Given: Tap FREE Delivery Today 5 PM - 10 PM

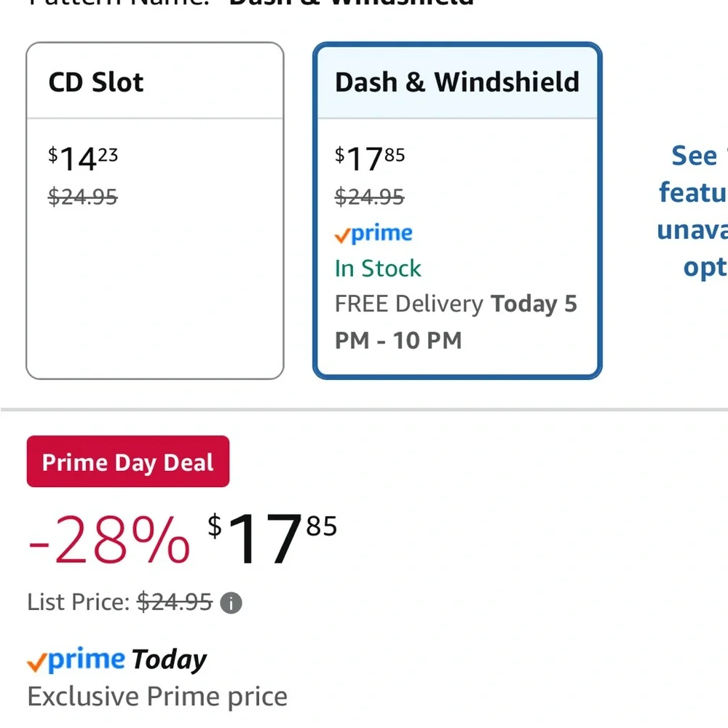Looking at the screenshot, I should pos(456,322).
